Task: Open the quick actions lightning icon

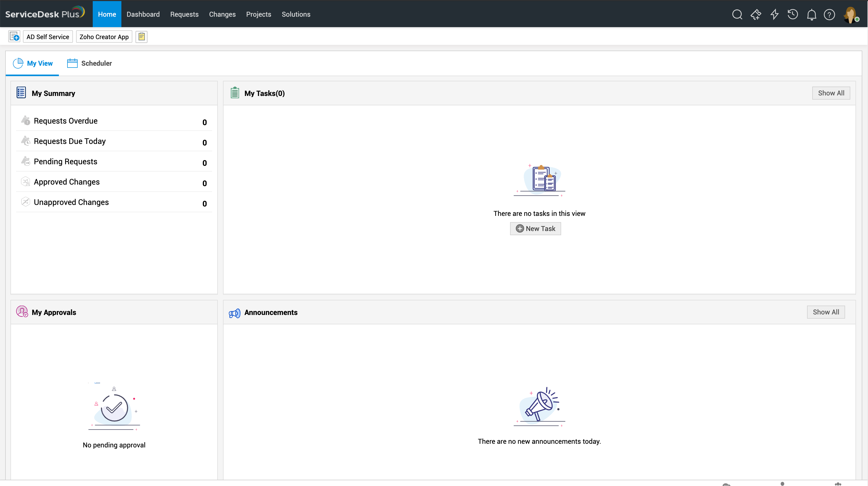Action: tap(774, 15)
